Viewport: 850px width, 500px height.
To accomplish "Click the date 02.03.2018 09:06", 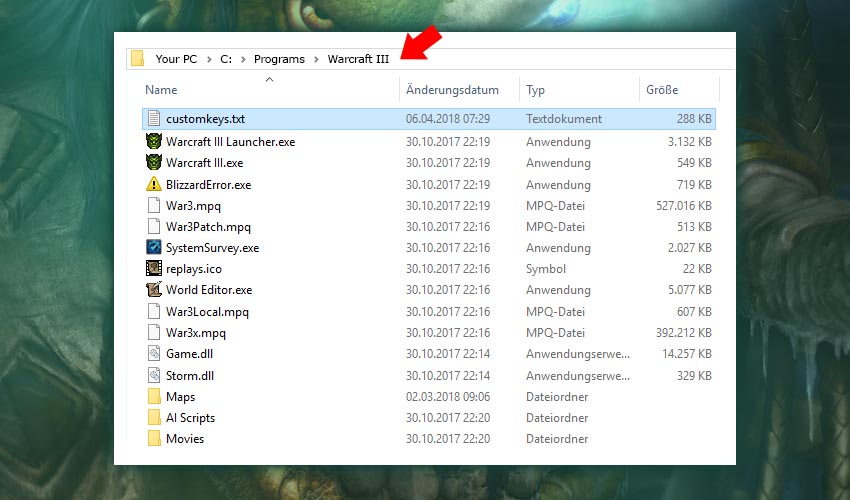I will point(448,396).
